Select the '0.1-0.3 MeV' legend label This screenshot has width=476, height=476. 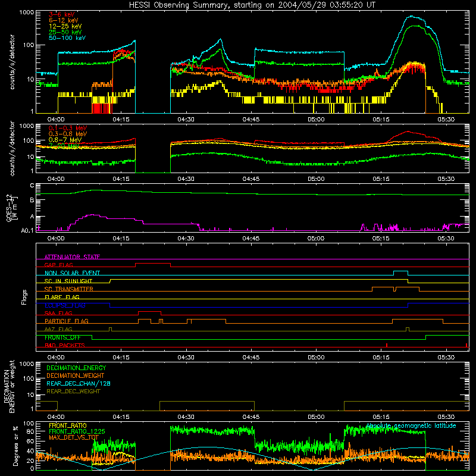68,128
